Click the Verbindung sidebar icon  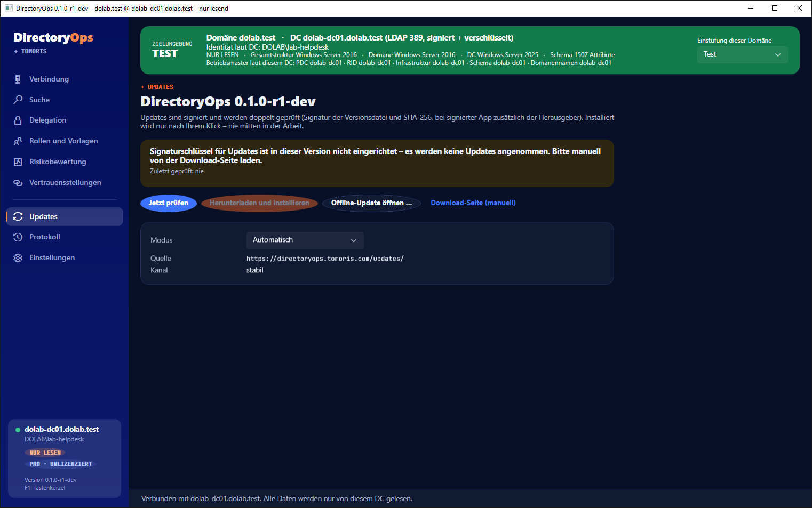[x=18, y=79]
